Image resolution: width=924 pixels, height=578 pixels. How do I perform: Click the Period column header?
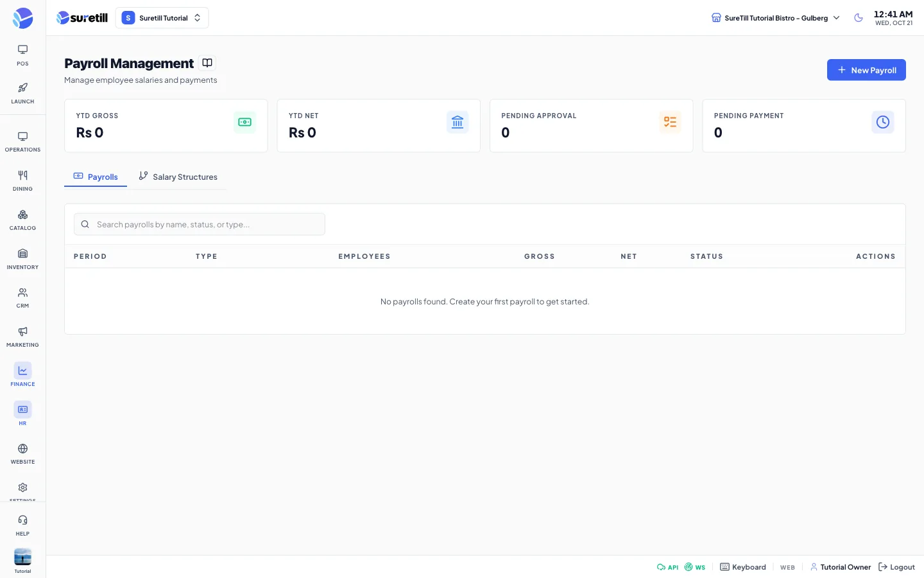click(x=90, y=256)
